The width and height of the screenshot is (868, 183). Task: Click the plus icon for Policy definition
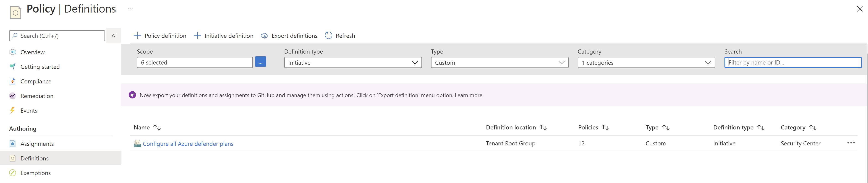coord(137,35)
